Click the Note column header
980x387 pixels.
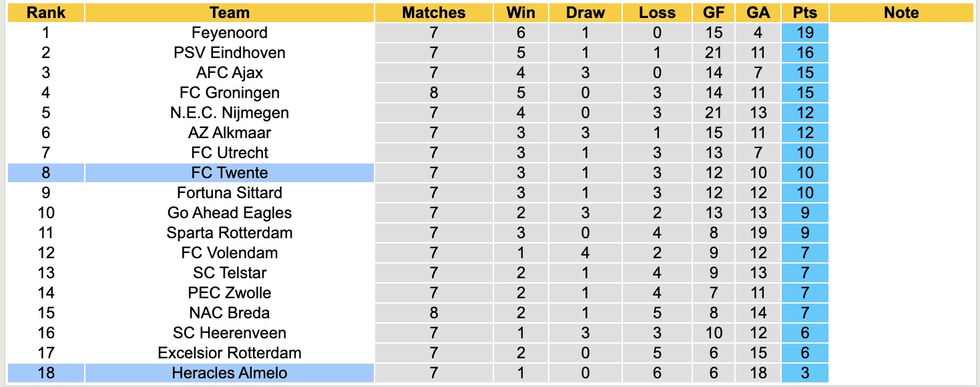pyautogui.click(x=901, y=13)
